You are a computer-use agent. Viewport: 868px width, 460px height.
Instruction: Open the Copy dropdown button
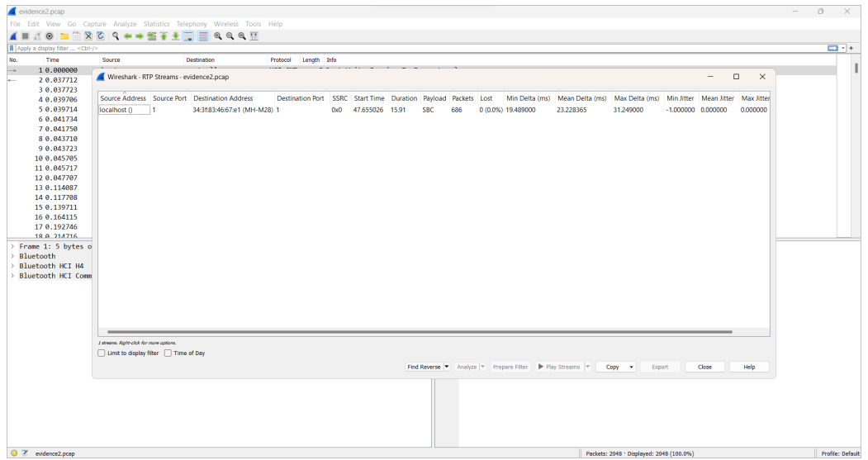(615, 367)
